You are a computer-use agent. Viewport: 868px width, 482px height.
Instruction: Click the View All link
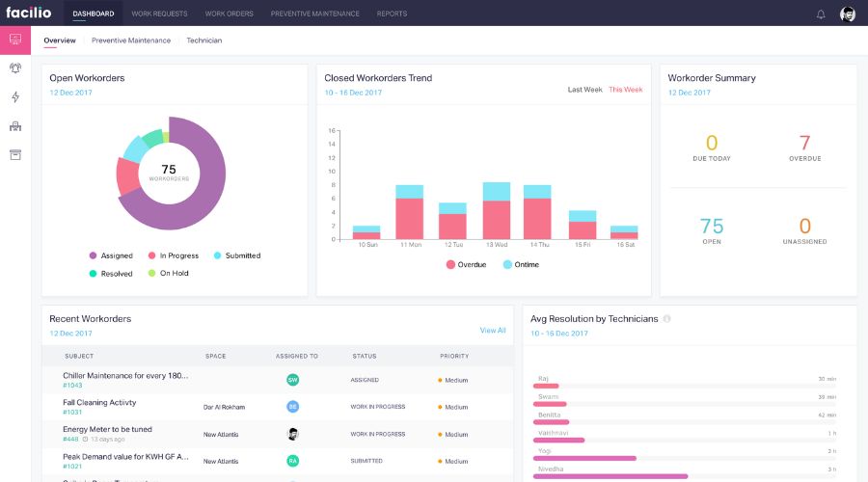coord(492,331)
